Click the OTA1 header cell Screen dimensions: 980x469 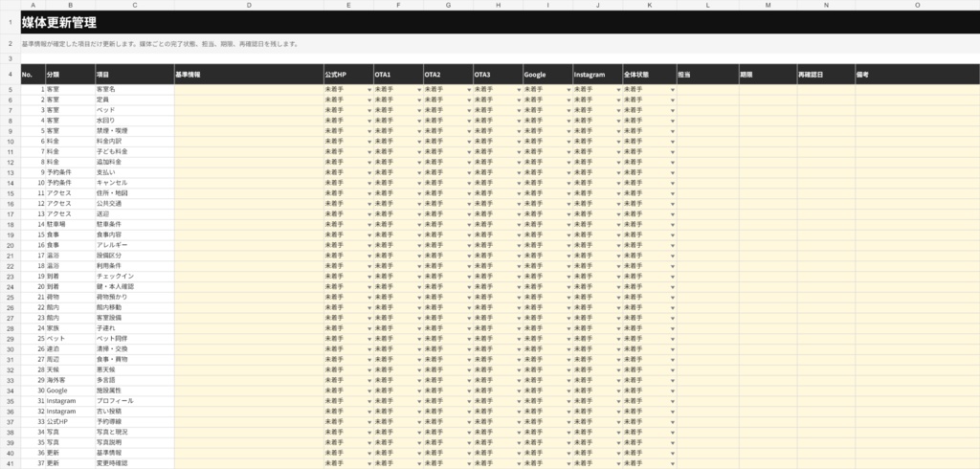point(399,75)
